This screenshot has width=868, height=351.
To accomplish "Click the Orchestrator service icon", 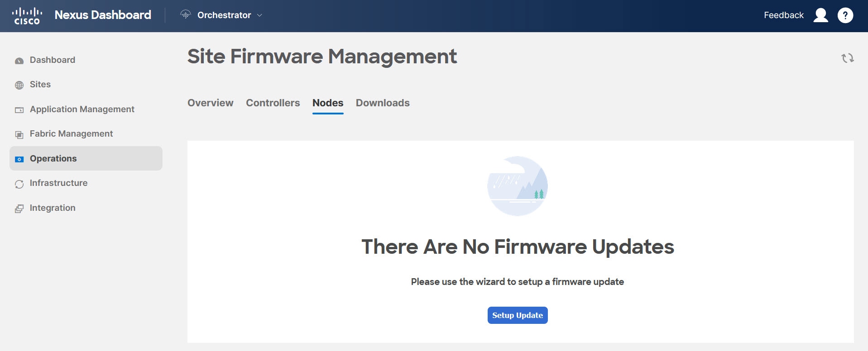I will point(186,14).
